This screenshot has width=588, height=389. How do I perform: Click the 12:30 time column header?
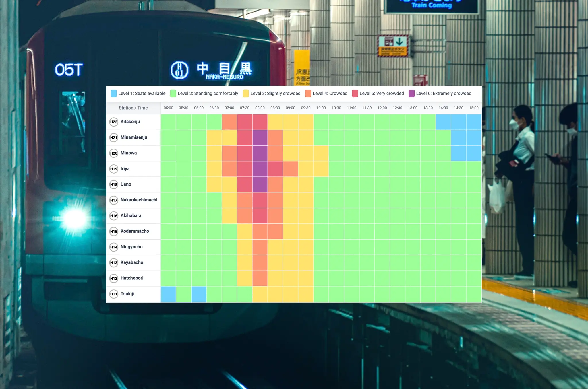tap(397, 108)
